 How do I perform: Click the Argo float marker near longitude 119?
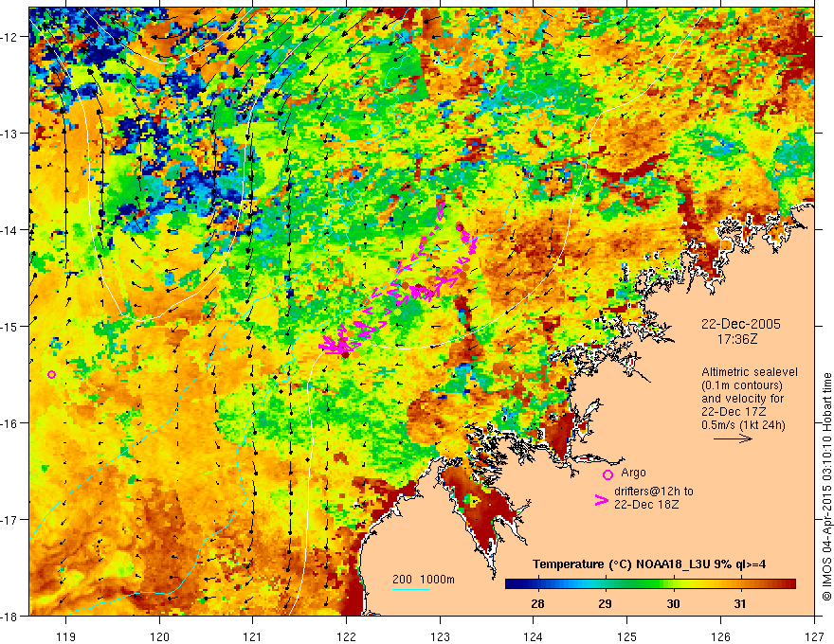(51, 375)
